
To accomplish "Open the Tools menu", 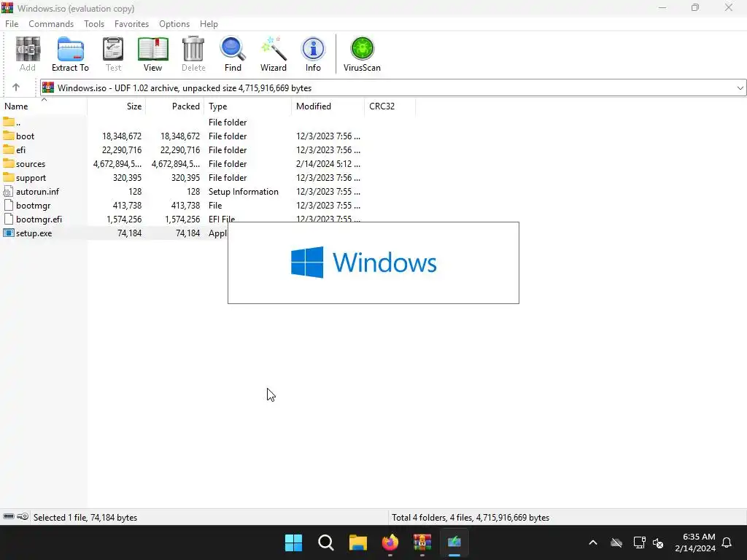I will pyautogui.click(x=94, y=24).
